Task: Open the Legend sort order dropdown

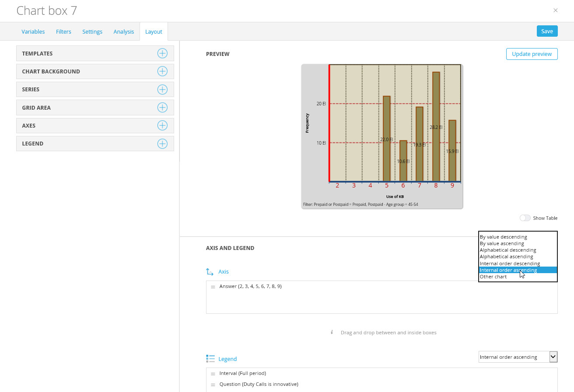Action: click(518, 357)
